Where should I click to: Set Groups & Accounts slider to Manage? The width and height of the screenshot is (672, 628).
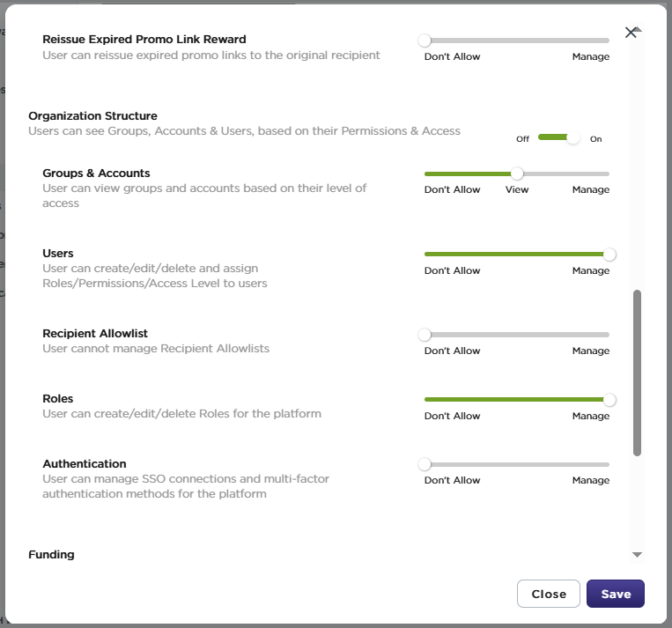pos(591,189)
